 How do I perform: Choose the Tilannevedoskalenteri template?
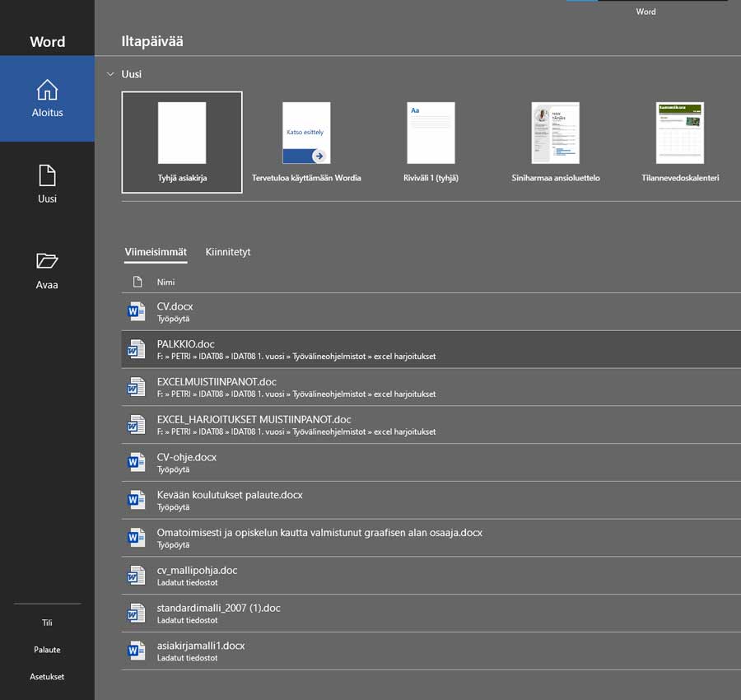tap(680, 142)
